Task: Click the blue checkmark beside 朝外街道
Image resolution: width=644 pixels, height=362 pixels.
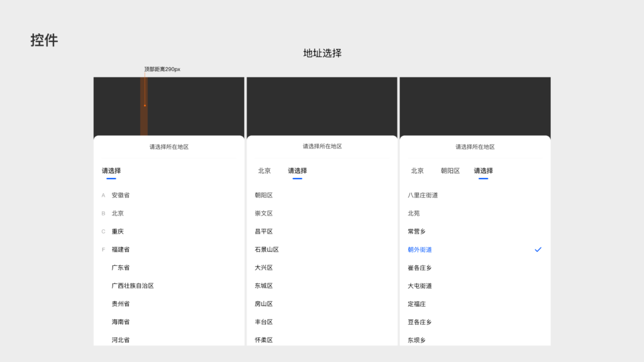Action: click(x=538, y=250)
